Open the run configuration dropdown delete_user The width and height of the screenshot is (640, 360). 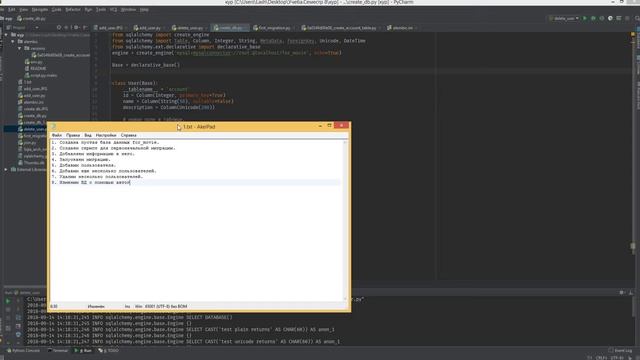tap(564, 18)
